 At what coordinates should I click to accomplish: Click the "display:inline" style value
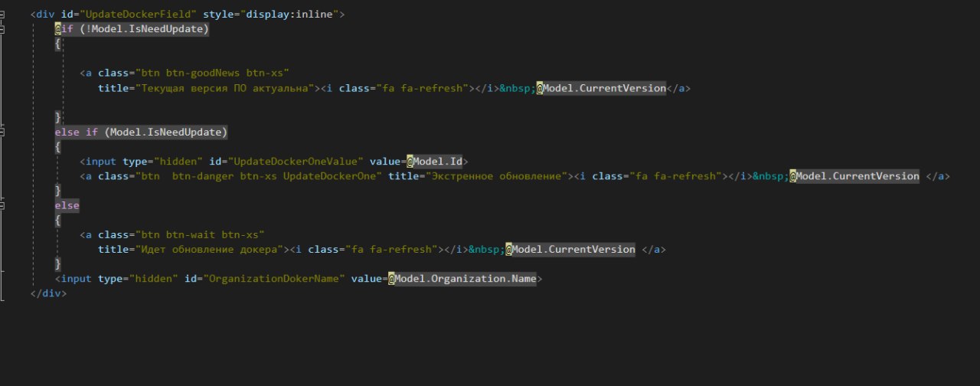[x=289, y=15]
